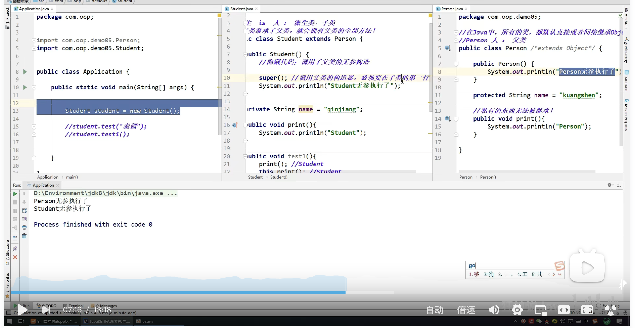Toggle scroll to end of console output
This screenshot has height=328, width=644.
coord(24,219)
